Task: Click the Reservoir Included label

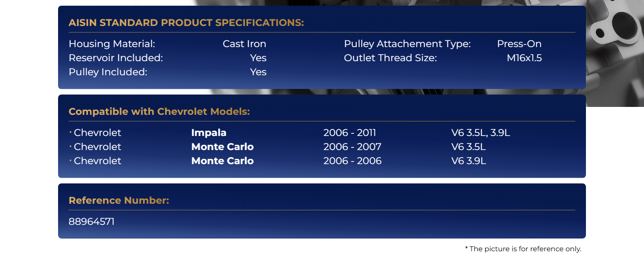Action: pyautogui.click(x=116, y=58)
